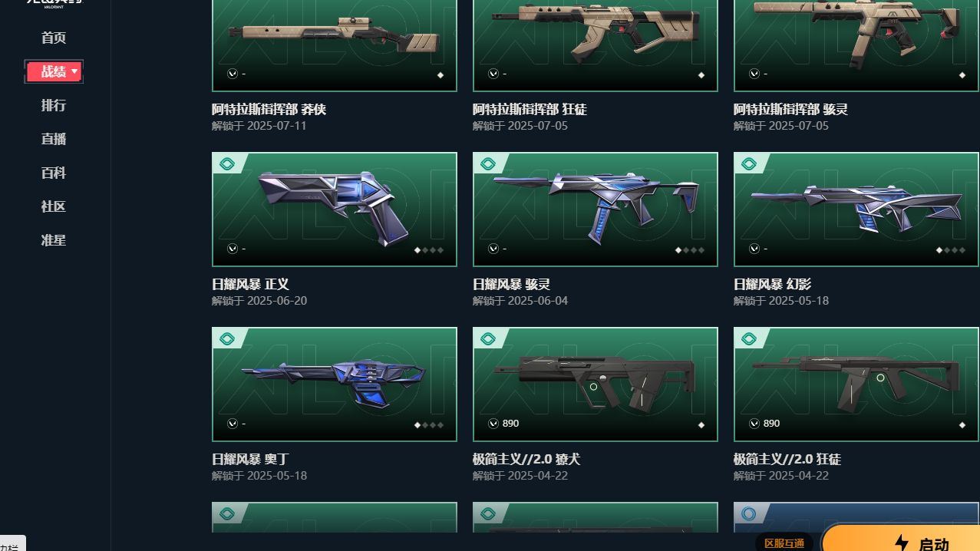Image resolution: width=980 pixels, height=551 pixels.
Task: Click VP currency icon on 极简主义//2.0 狂徒 card
Action: (x=754, y=424)
